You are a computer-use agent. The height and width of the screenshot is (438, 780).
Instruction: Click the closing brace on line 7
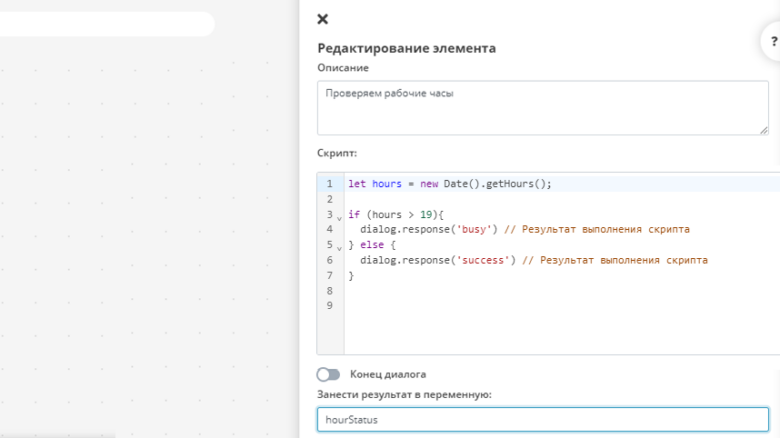(x=351, y=276)
